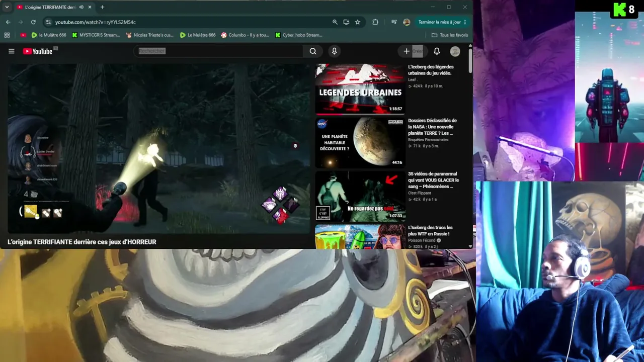Open the Leaf channel name

click(412, 79)
